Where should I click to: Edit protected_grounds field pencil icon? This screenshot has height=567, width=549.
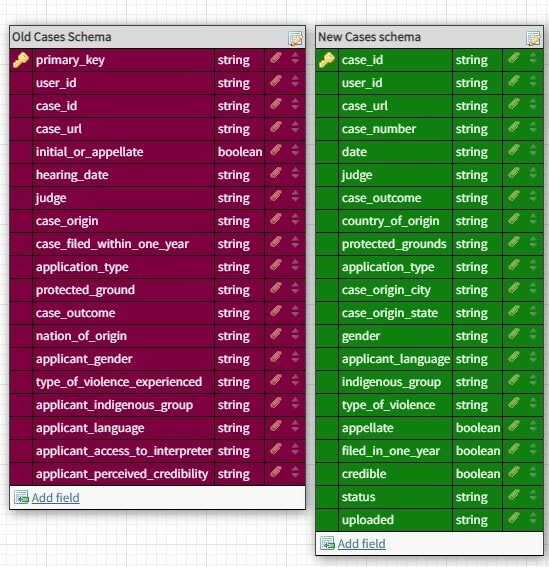click(514, 242)
